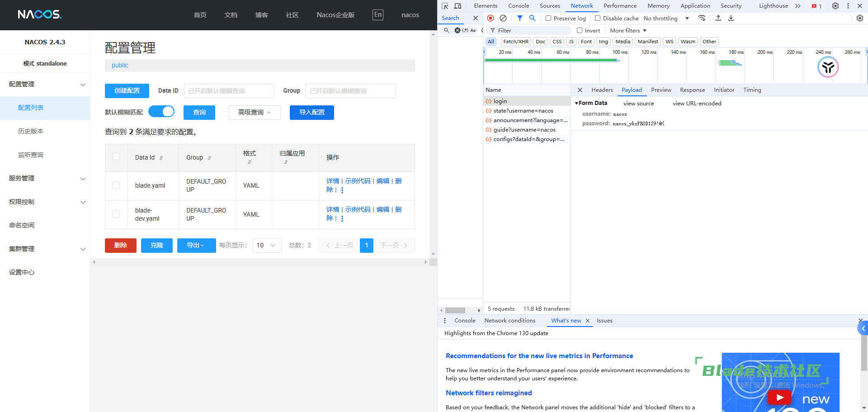The width and height of the screenshot is (868, 412).
Task: Click the red 删除 button
Action: (x=121, y=245)
